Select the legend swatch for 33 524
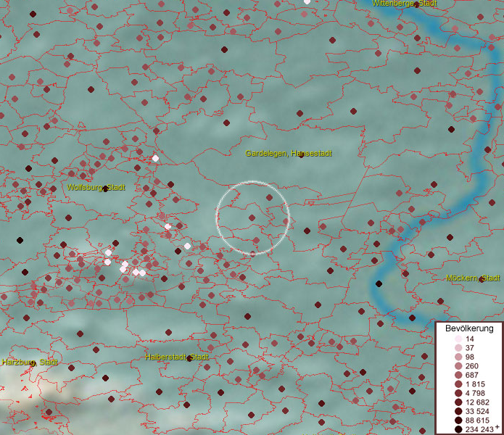 [459, 411]
